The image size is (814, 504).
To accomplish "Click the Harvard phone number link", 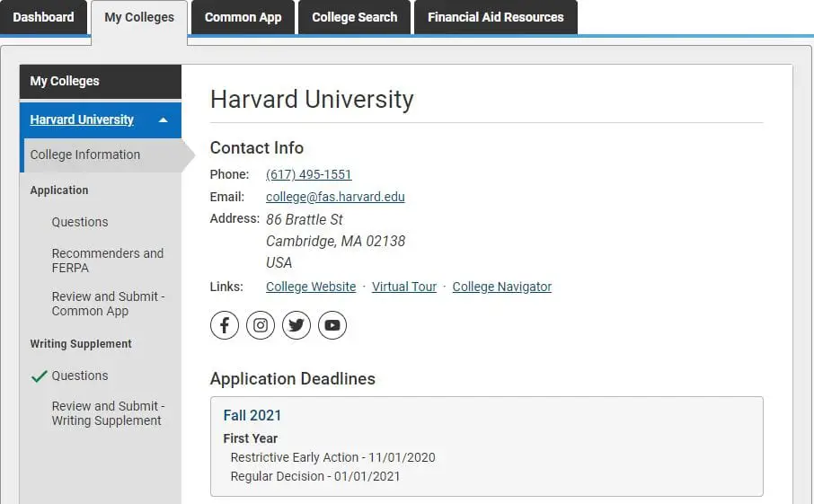I will click(x=308, y=174).
